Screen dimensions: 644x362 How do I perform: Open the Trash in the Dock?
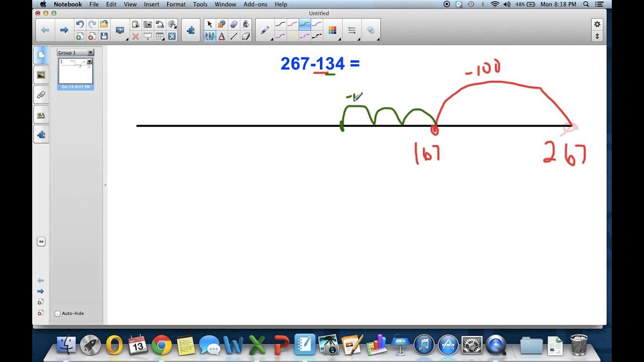pos(579,345)
